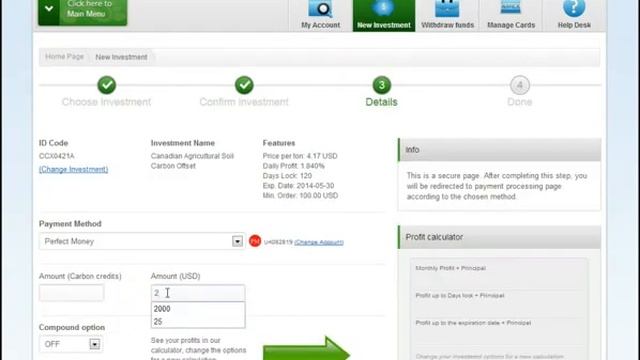Click the Min. Order 100.00 USD text
640x360 pixels.
pyautogui.click(x=300, y=196)
